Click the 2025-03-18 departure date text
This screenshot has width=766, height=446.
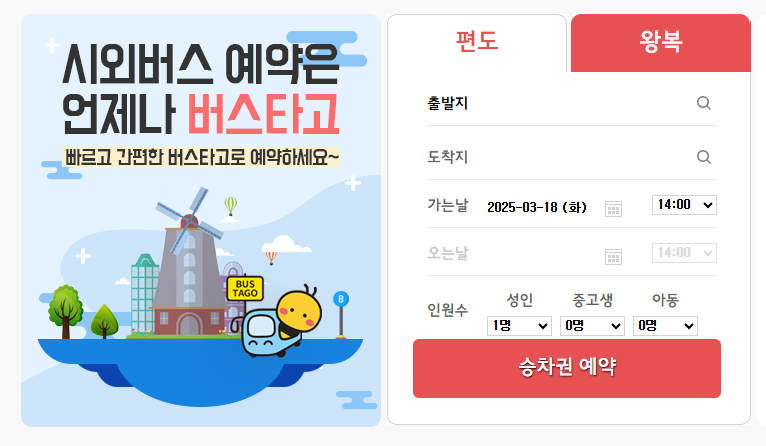tap(537, 207)
